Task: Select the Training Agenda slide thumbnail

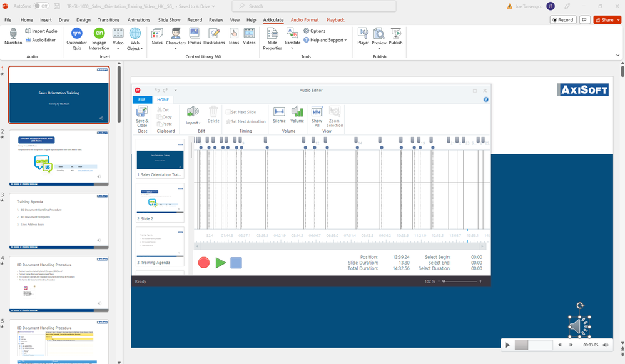Action: tap(160, 244)
